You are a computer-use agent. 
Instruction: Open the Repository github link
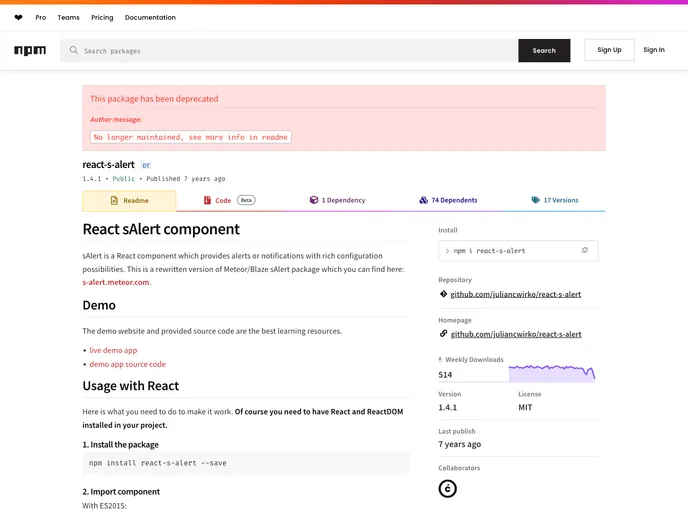point(516,294)
